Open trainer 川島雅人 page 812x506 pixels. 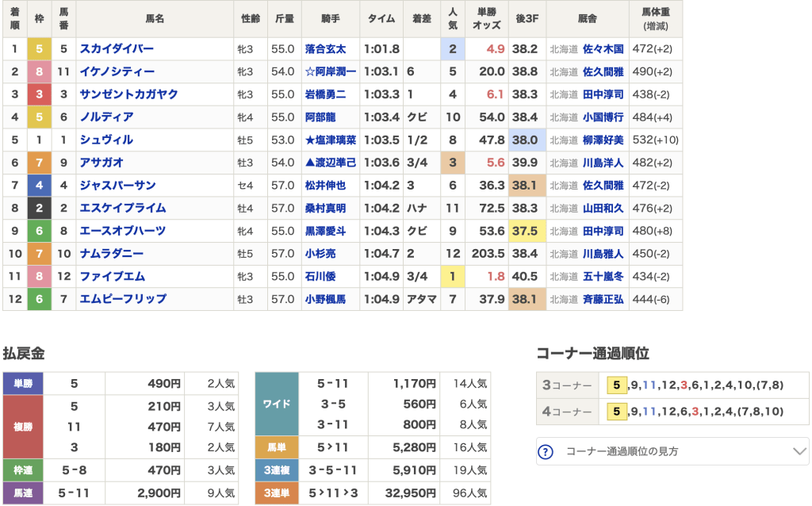click(x=603, y=254)
